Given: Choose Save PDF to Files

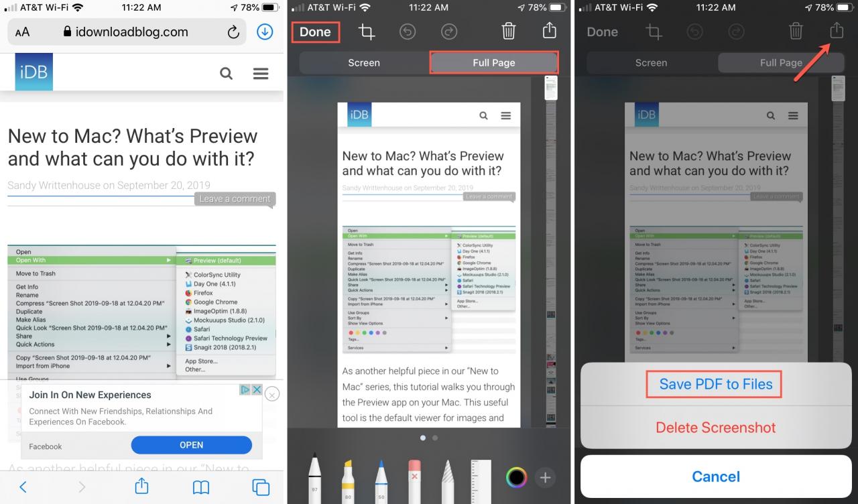Looking at the screenshot, I should (715, 384).
